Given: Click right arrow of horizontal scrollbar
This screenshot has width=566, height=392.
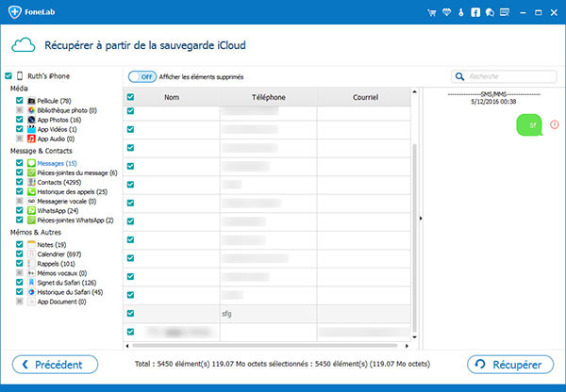Looking at the screenshot, I should click(407, 346).
